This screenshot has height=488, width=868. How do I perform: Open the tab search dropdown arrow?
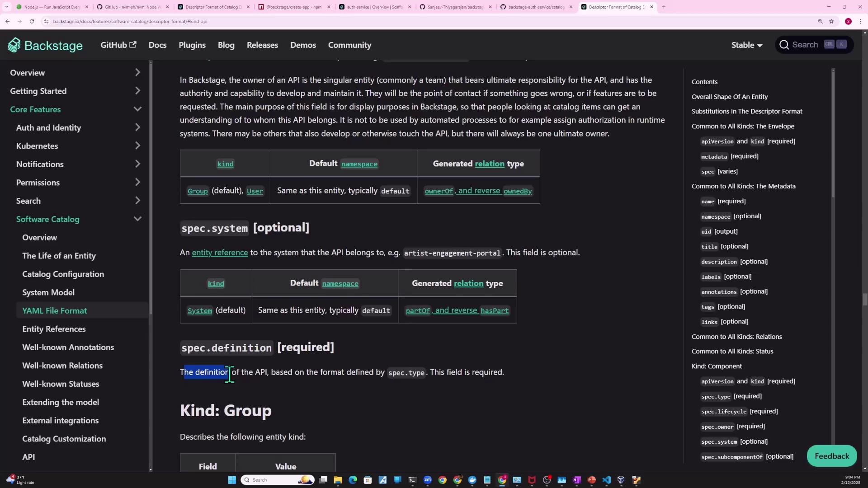(6, 7)
